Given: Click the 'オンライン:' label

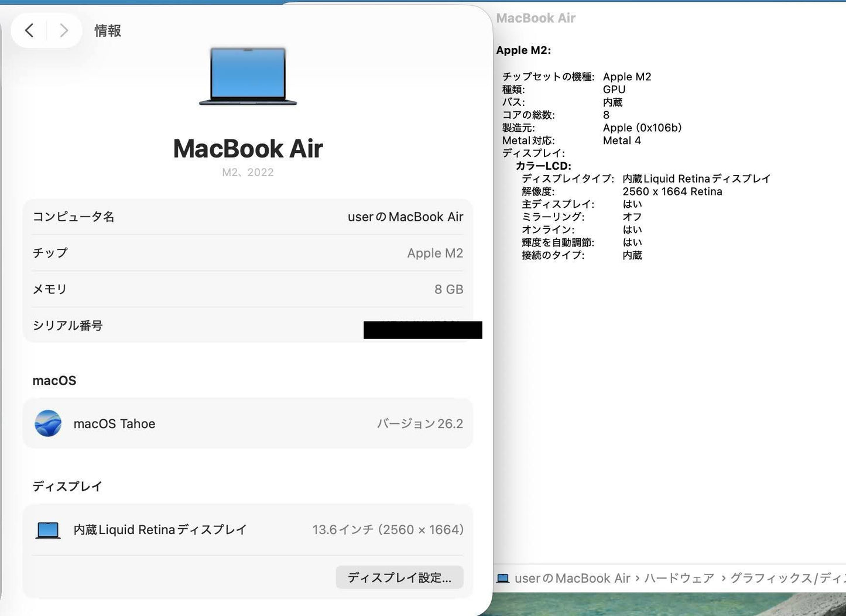Looking at the screenshot, I should pyautogui.click(x=548, y=230).
